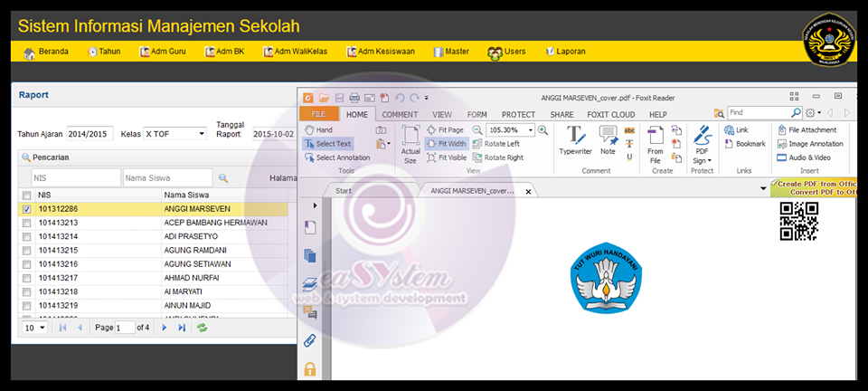Click the refresh icon in grid pager
The image size is (868, 391).
[x=203, y=328]
